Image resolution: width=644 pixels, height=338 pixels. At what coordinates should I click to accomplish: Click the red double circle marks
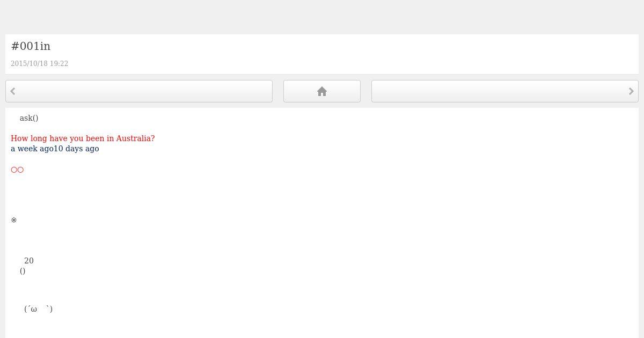17,170
